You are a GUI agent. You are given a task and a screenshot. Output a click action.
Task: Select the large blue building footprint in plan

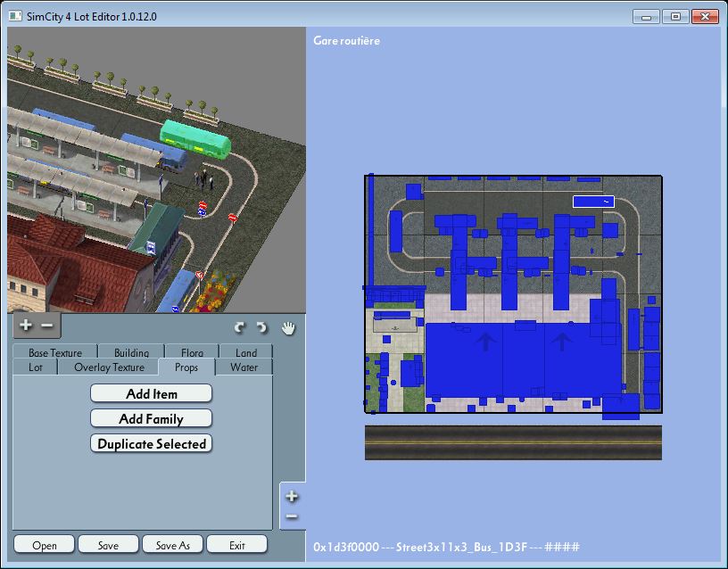pyautogui.click(x=522, y=359)
